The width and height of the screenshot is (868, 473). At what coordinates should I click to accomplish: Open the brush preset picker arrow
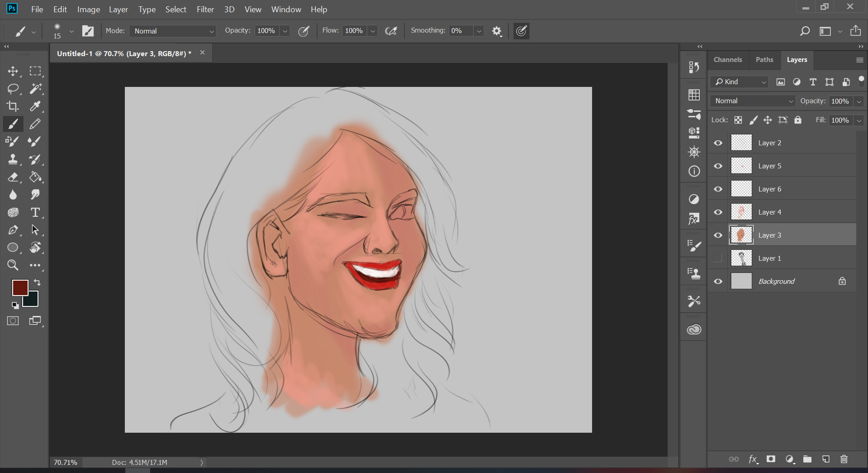click(71, 31)
